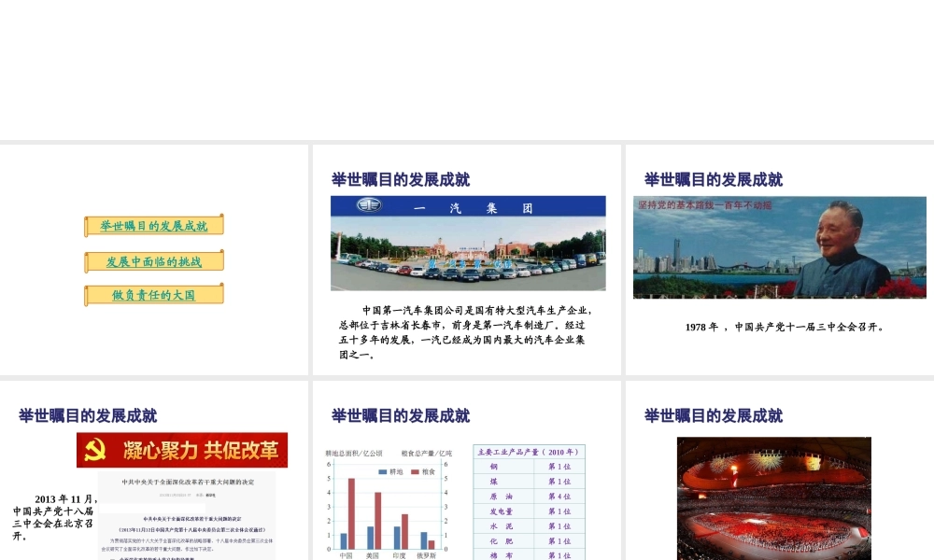Viewport: 934px width, 560px height.
Task: Select the Deng Xiaoping billboard image
Action: tap(780, 247)
